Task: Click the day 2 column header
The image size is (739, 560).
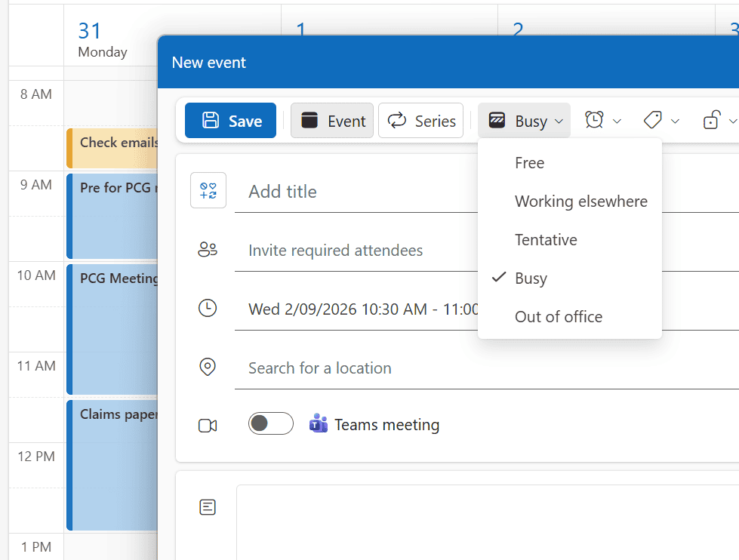Action: [x=518, y=29]
